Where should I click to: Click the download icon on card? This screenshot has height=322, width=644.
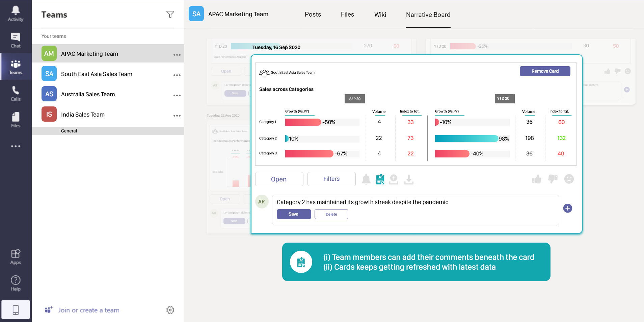(x=409, y=179)
